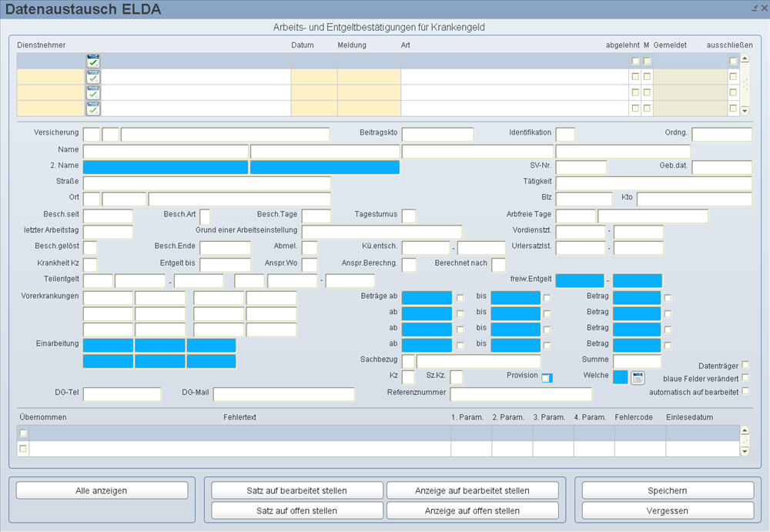The height and width of the screenshot is (532, 770).
Task: Click the Meldung column header
Action: [x=352, y=45]
